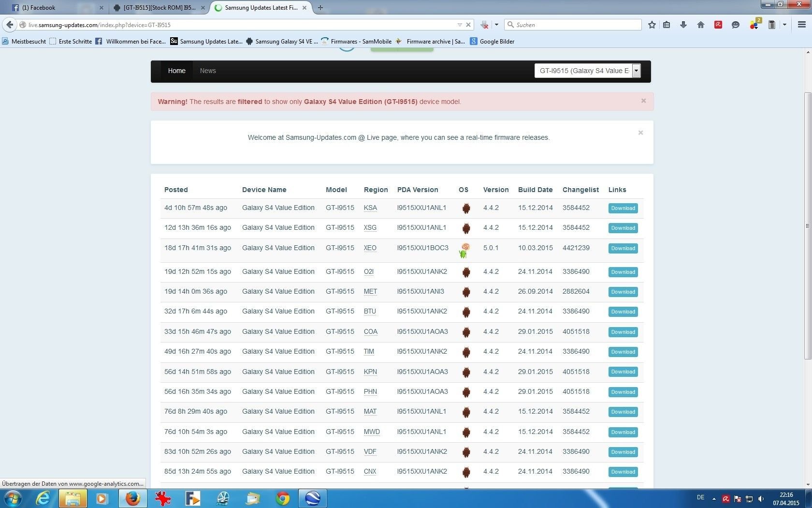Viewport: 812px width, 508px height.
Task: Click the build date 10.03.2015
Action: click(536, 248)
